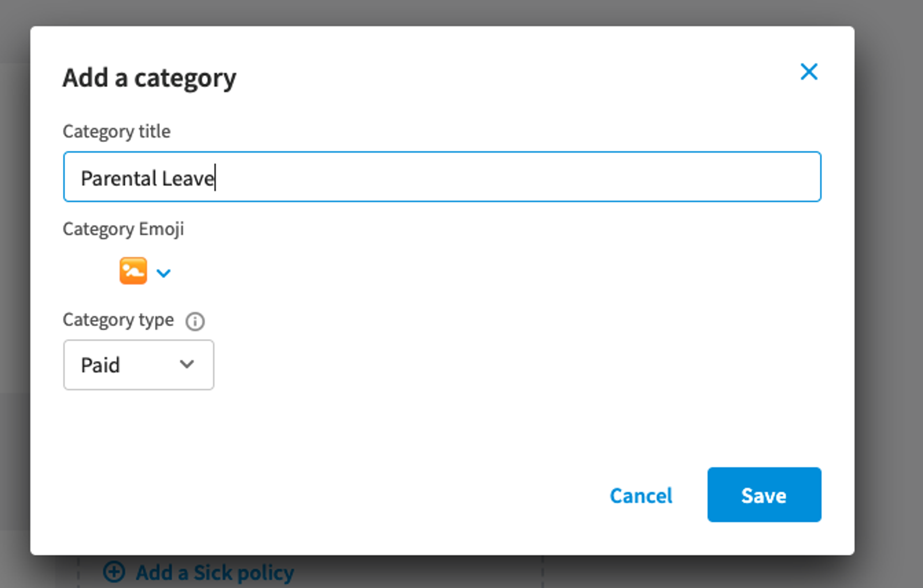This screenshot has width=923, height=588.
Task: Click the Category Emoji label
Action: pyautogui.click(x=123, y=229)
